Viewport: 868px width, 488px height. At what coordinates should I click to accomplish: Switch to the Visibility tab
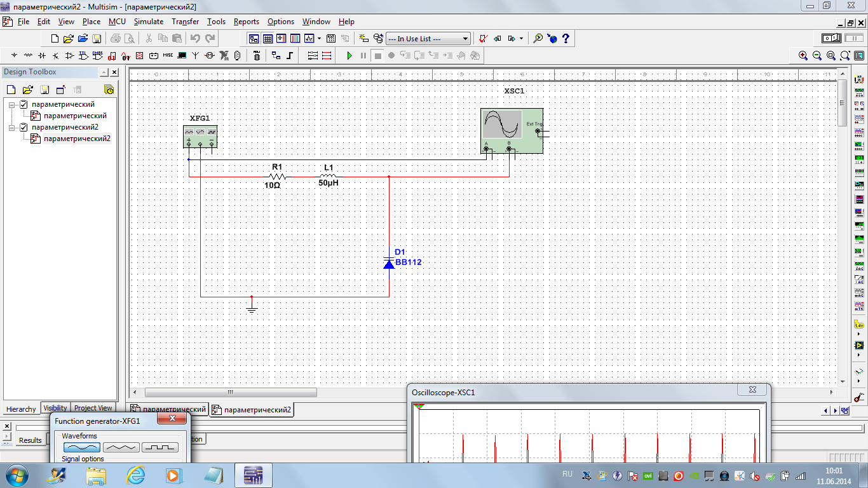[55, 408]
